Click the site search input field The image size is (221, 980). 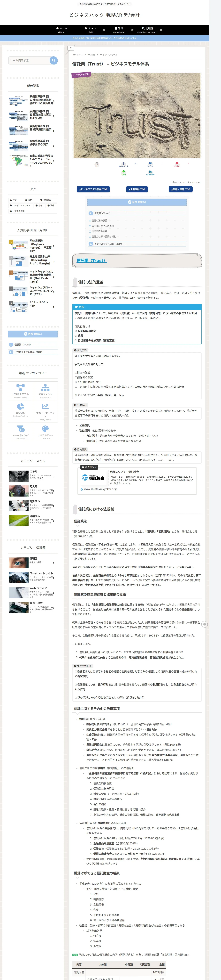29,60
